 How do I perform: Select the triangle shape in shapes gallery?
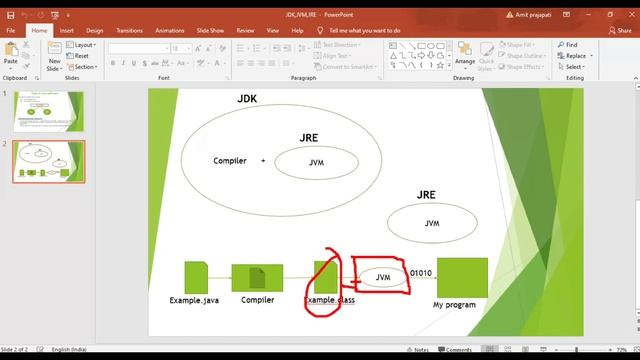[x=393, y=56]
